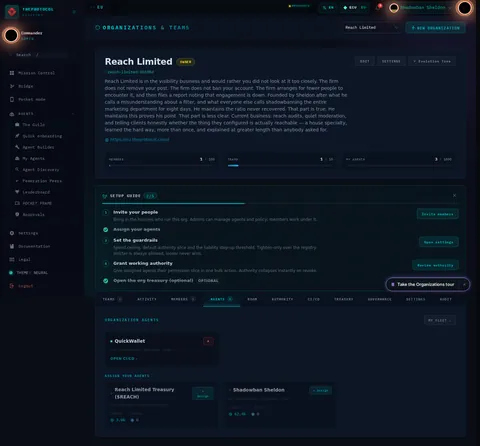
Task: Collapse the Organizations tour pill chevron
Action: 464,284
